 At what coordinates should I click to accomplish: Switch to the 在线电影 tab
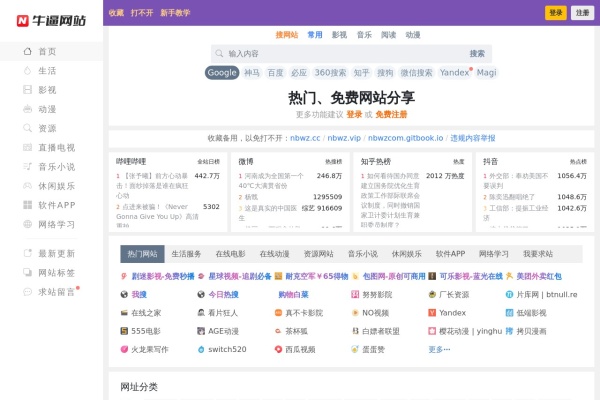tap(230, 254)
